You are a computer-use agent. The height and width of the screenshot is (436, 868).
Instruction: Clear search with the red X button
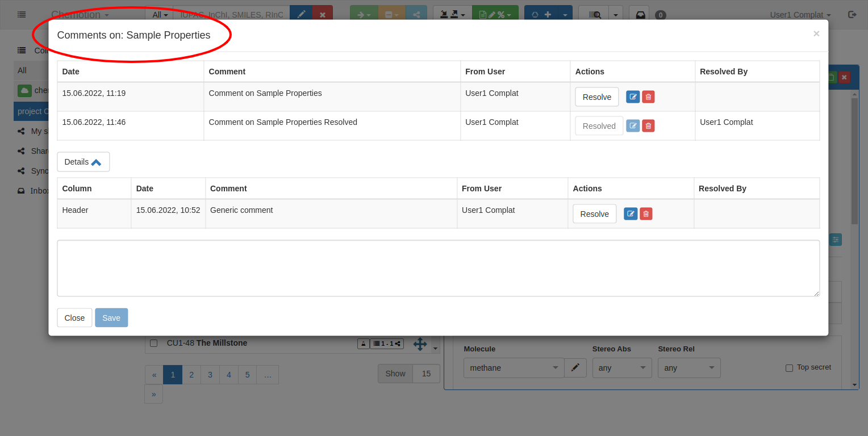323,15
